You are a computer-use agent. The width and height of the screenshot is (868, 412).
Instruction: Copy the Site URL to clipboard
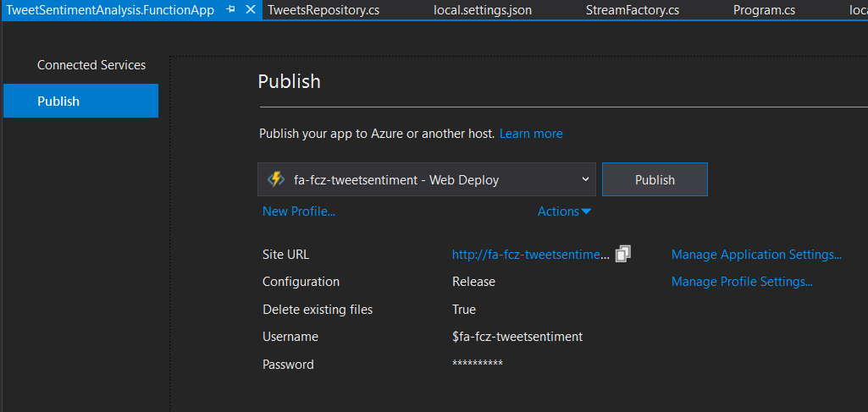(x=622, y=254)
